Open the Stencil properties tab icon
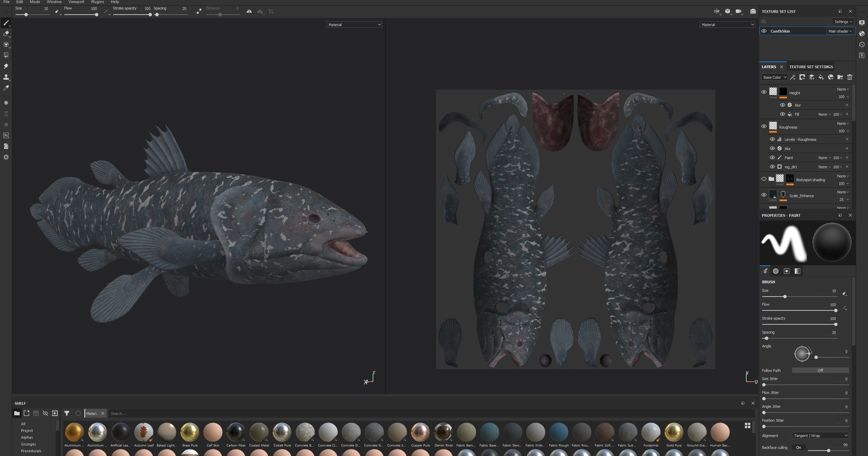The width and height of the screenshot is (868, 456). coord(787,271)
